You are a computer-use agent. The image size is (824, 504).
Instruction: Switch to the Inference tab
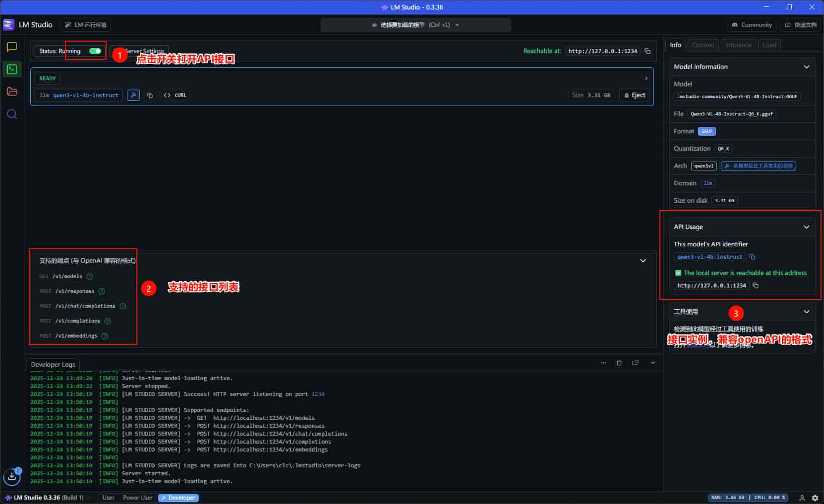click(x=738, y=45)
